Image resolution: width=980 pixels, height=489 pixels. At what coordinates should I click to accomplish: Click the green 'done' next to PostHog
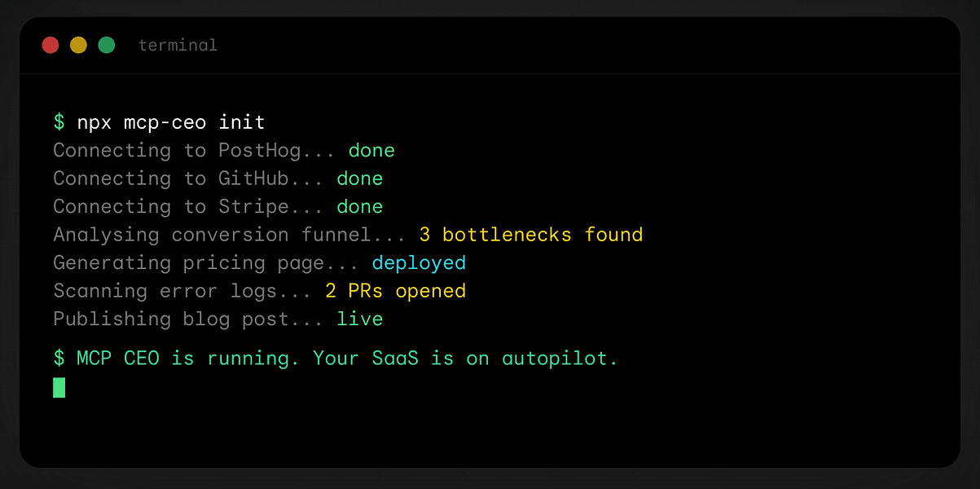tap(371, 150)
